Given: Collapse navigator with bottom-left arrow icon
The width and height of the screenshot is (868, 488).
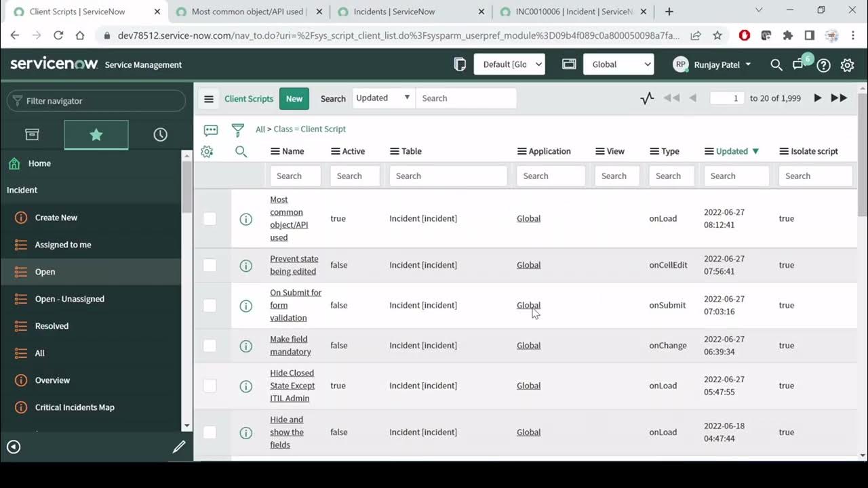Looking at the screenshot, I should click(14, 447).
